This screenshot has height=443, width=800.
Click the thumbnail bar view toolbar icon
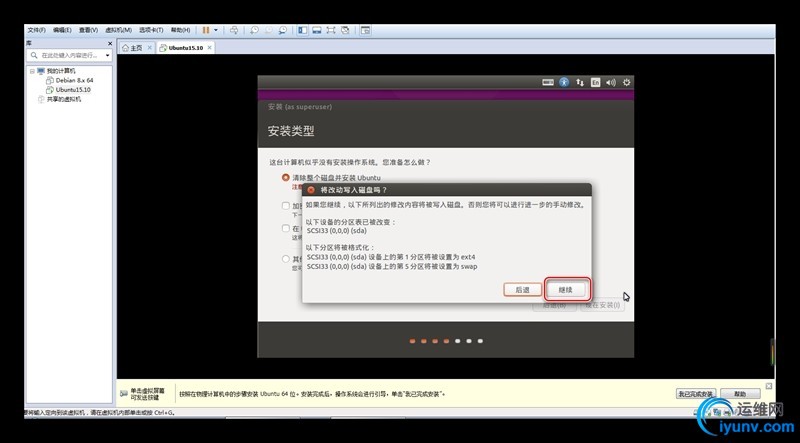[317, 30]
